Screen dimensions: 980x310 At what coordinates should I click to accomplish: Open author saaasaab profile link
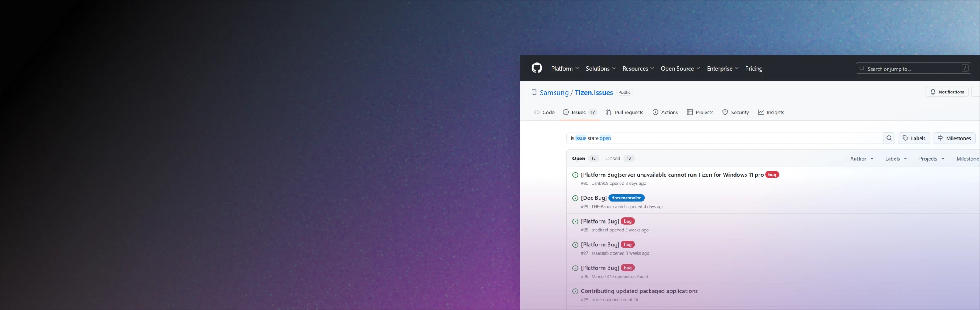[x=600, y=253]
